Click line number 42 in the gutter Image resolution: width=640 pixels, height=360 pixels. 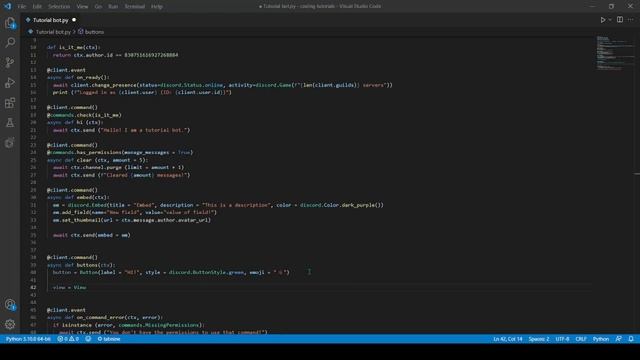point(33,287)
